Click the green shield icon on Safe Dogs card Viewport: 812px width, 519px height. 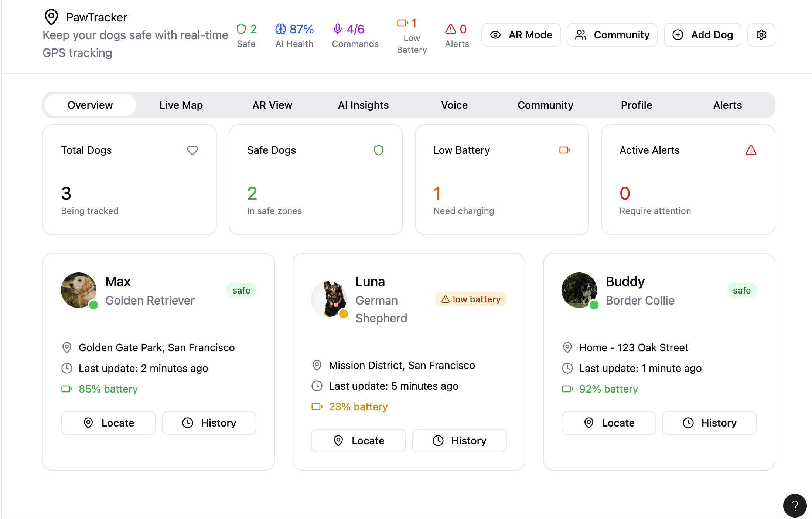[x=378, y=150]
